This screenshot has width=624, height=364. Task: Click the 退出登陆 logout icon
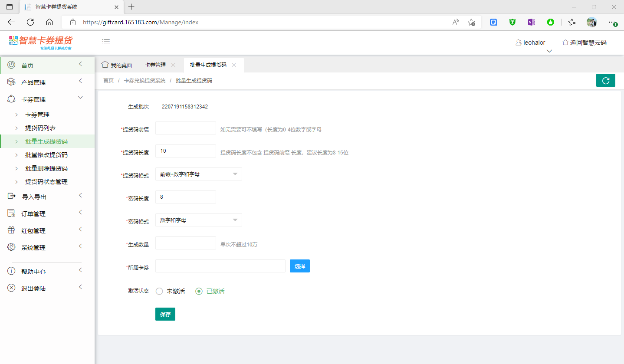(11, 288)
